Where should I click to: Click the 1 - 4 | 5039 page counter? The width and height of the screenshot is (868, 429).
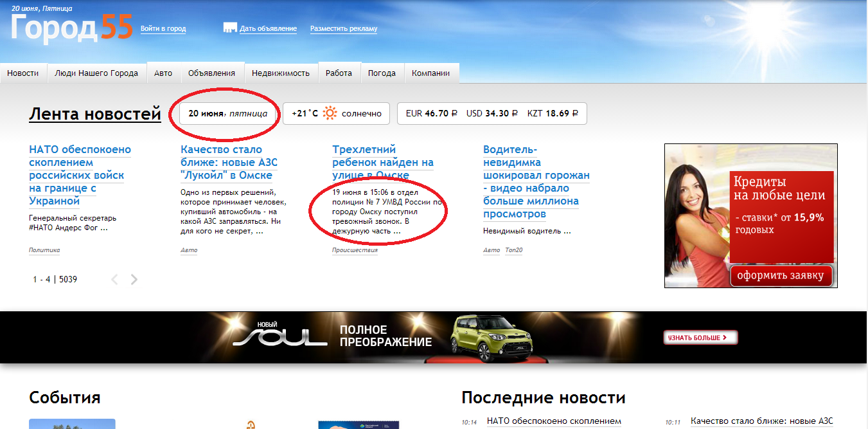[x=55, y=279]
